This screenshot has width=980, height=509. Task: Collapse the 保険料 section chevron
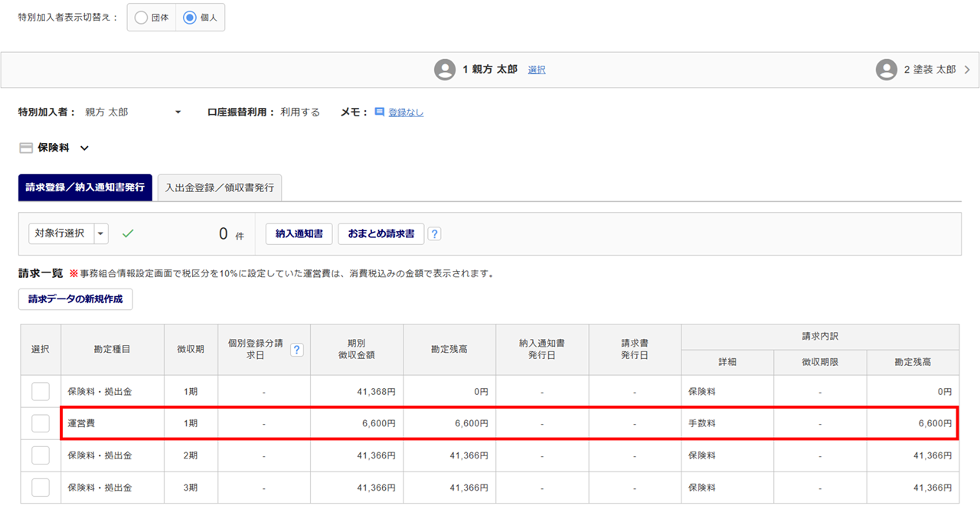[x=84, y=148]
